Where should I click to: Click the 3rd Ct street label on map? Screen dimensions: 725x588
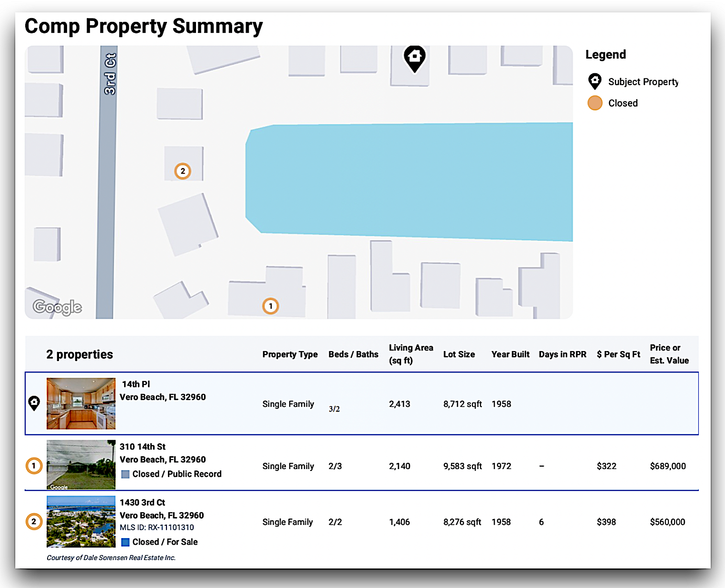110,74
